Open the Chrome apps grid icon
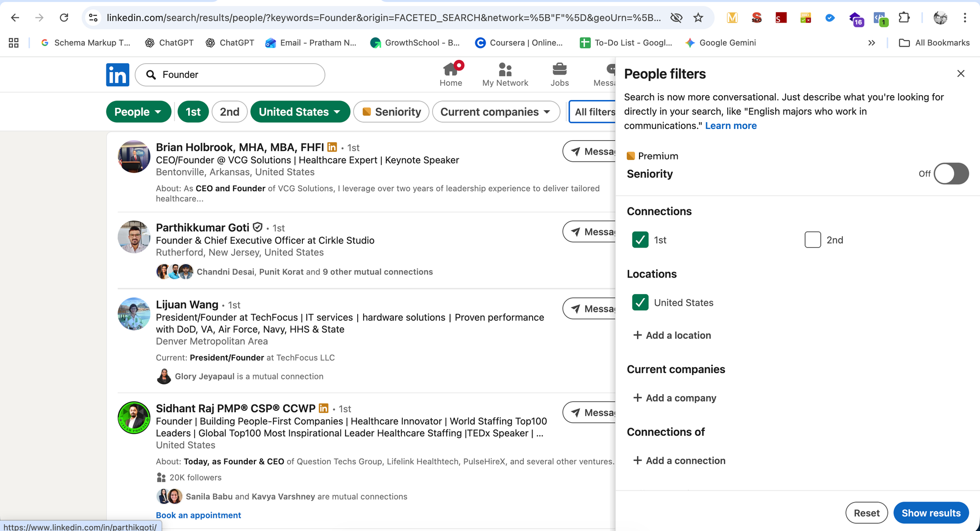This screenshot has height=531, width=980. pos(14,43)
